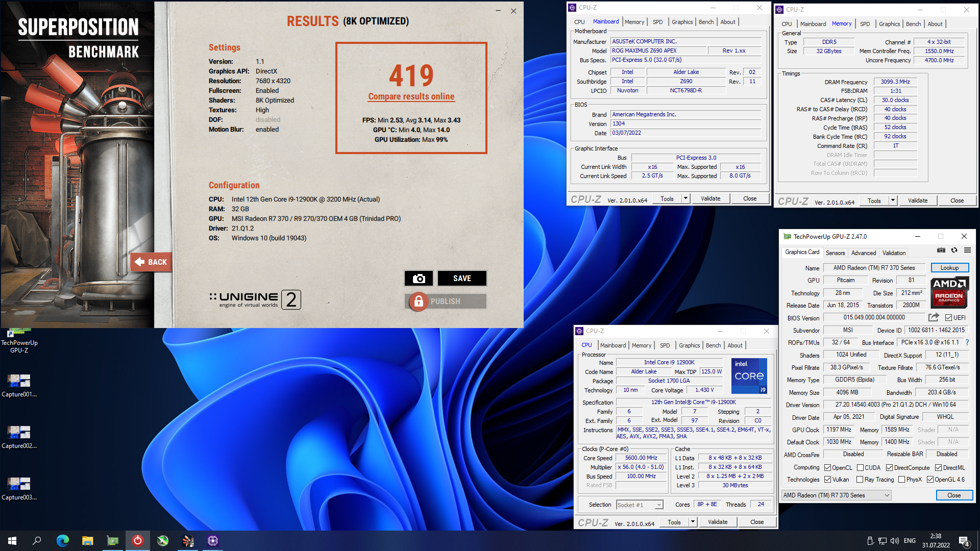Open the Capture001 desktop file

[x=19, y=386]
